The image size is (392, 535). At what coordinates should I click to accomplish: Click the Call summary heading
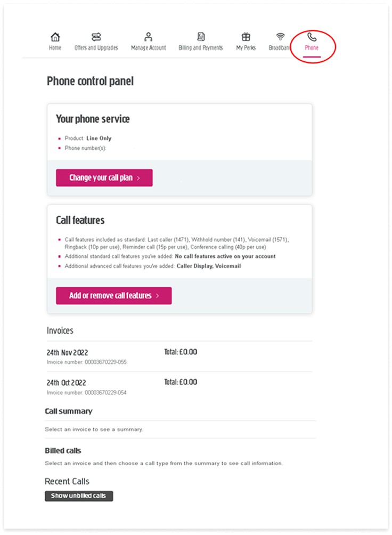pos(67,411)
